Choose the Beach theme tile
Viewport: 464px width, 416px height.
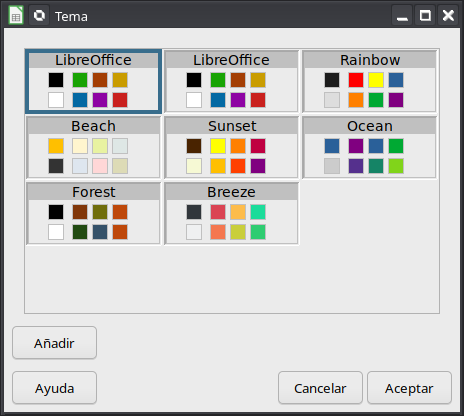coord(93,147)
